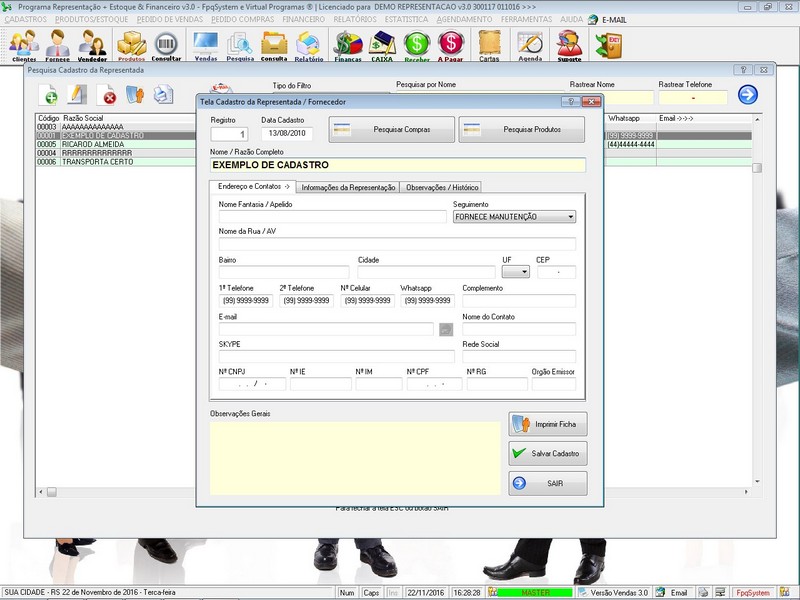Open the PEDIDO DE VENDAS menu
This screenshot has width=800, height=600.
(169, 19)
